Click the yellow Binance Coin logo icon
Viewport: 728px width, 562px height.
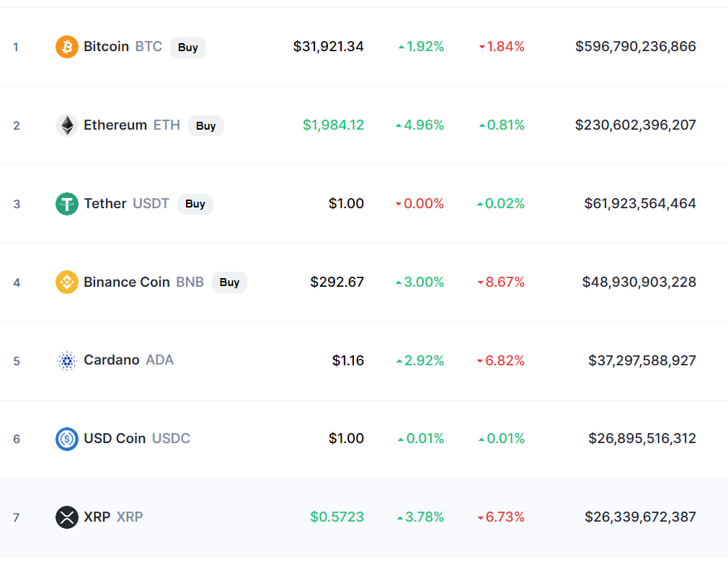[67, 282]
